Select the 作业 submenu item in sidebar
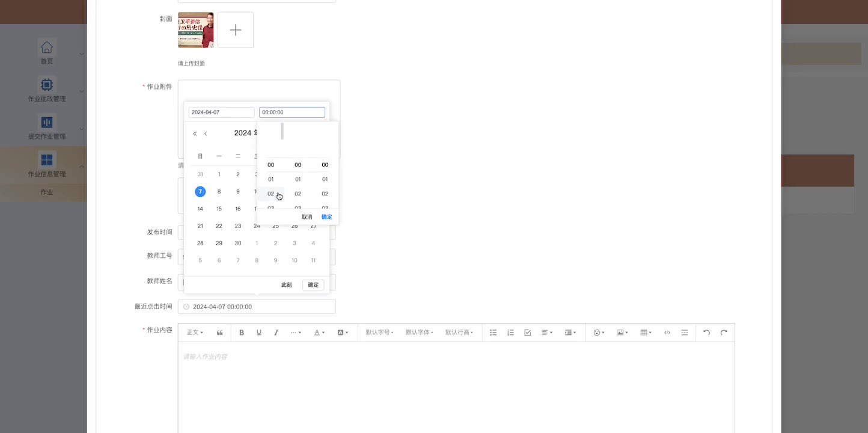 [46, 192]
